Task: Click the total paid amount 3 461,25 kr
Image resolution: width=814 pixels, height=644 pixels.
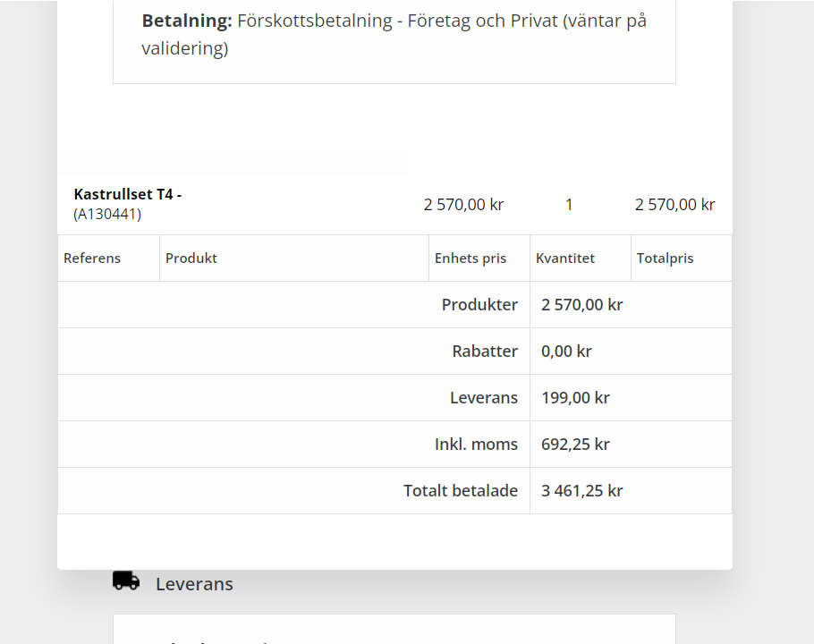Action: click(581, 491)
